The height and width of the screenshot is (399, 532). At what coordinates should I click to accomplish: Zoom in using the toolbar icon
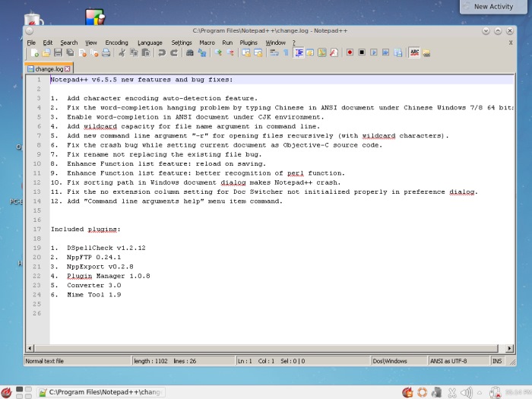218,52
